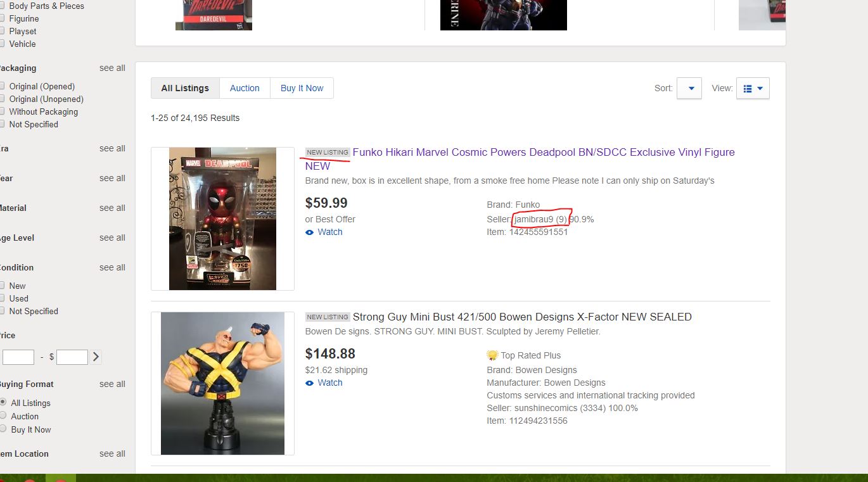Check the Body Parts & Pieces filter
Viewport: 868px width, 482px height.
click(x=2, y=6)
